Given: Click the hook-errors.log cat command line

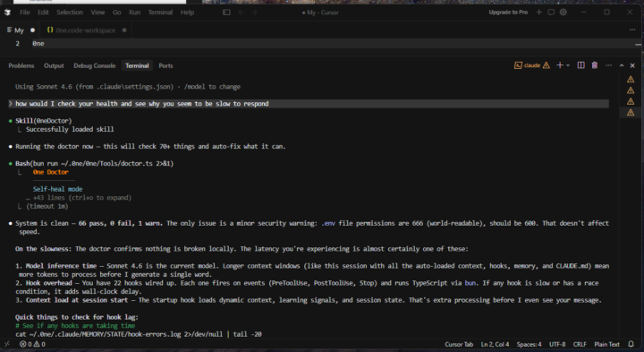Looking at the screenshot, I should [x=139, y=334].
